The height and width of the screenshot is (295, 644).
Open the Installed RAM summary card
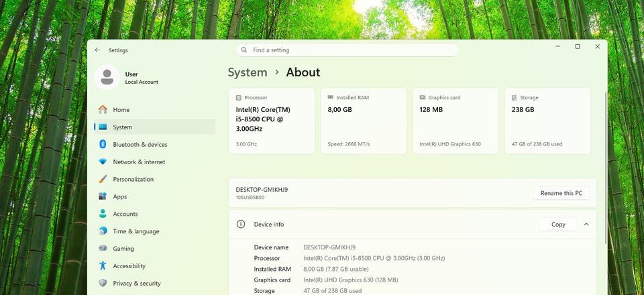tap(364, 121)
